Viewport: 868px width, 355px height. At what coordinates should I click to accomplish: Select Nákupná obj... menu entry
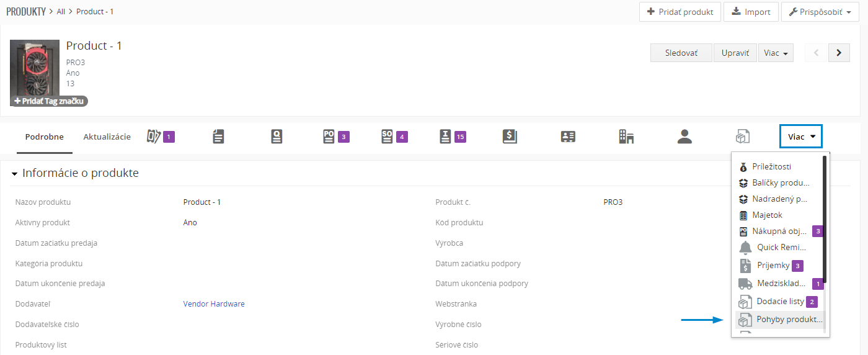pos(779,231)
